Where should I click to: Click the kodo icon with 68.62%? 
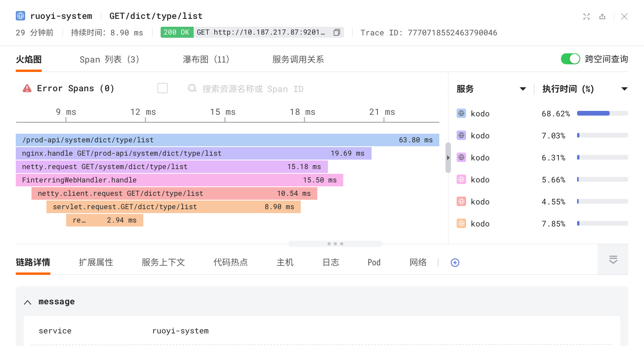pyautogui.click(x=461, y=114)
